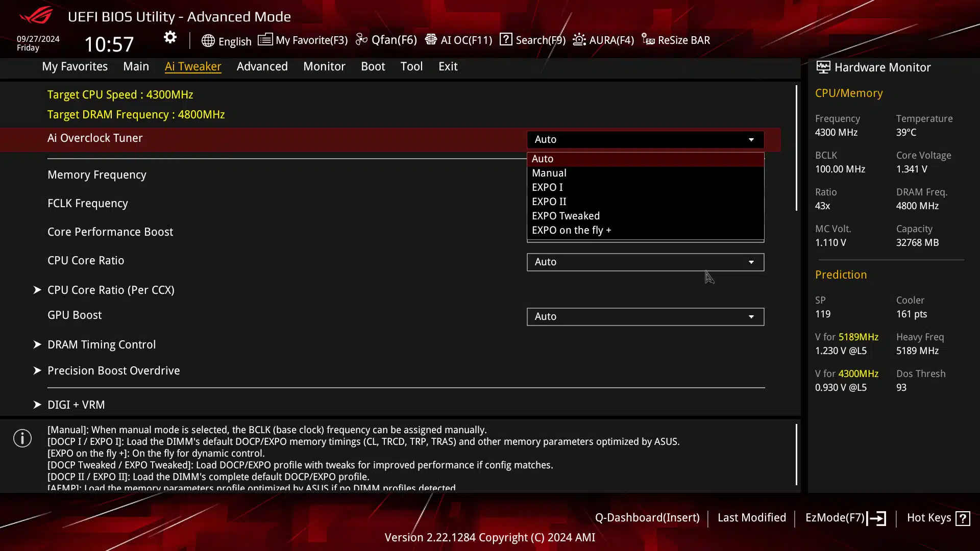Open settings gear next to the clock

pos(170,37)
